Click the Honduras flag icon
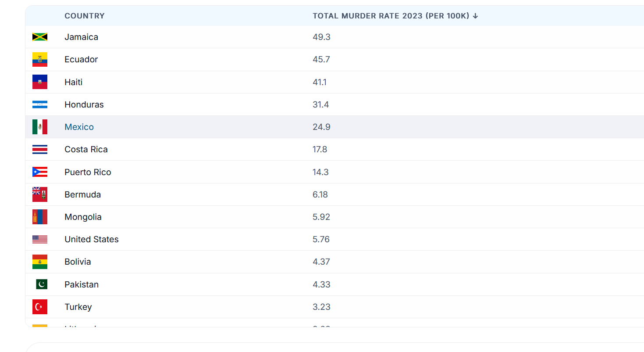The image size is (644, 352). pos(40,104)
